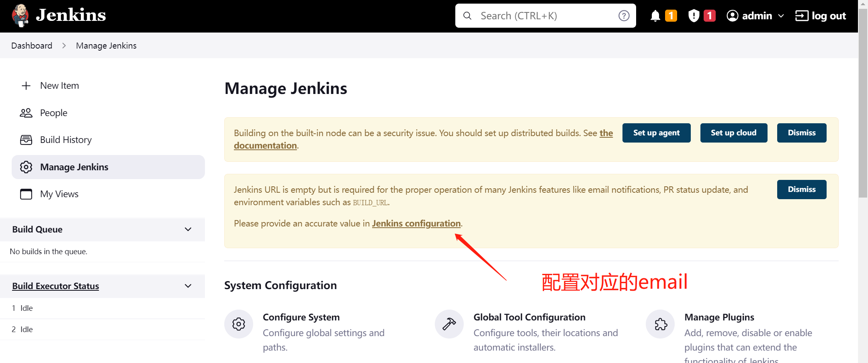The height and width of the screenshot is (363, 868).
Task: Click the Set up cloud button
Action: 733,133
